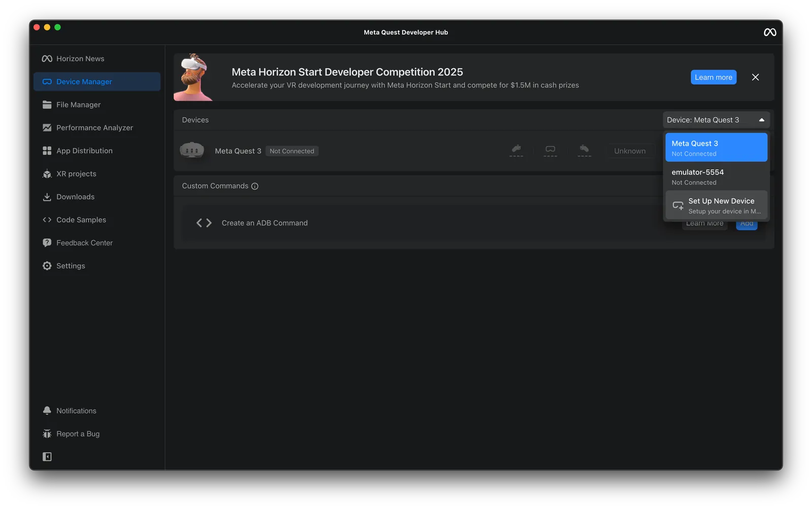Open App Distribution page
Image resolution: width=812 pixels, height=509 pixels.
pos(97,151)
